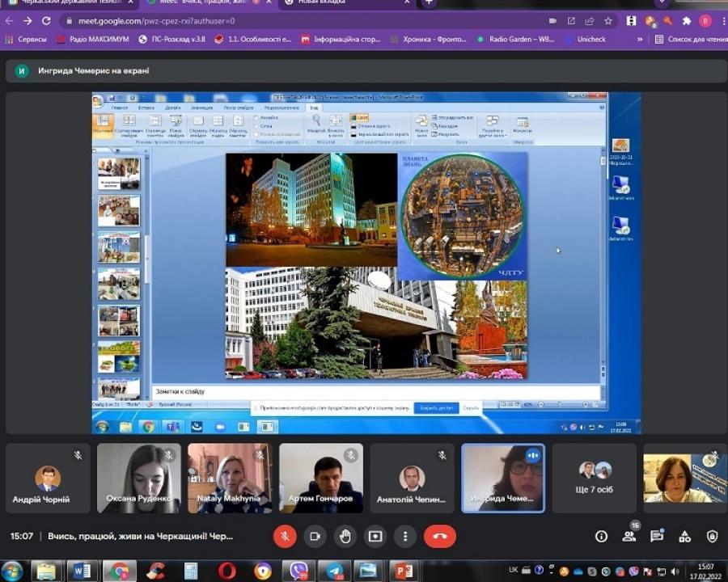Open Chrome profile avatar 'B'

(x=705, y=21)
